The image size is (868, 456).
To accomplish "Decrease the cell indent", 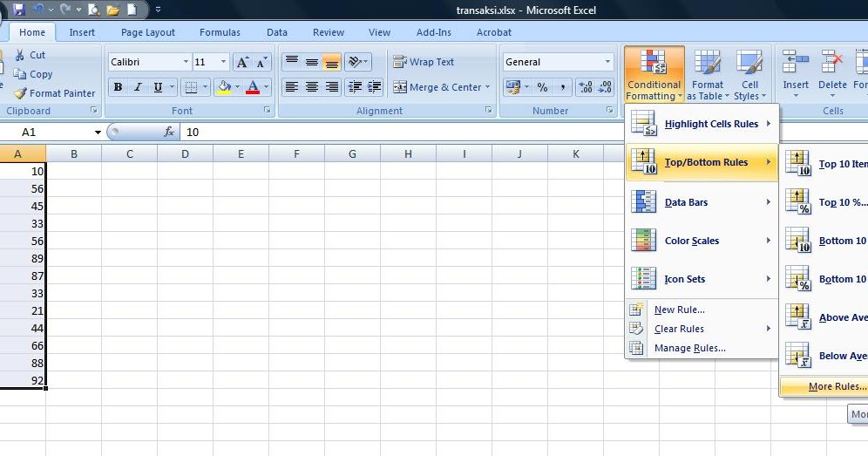I will click(355, 87).
